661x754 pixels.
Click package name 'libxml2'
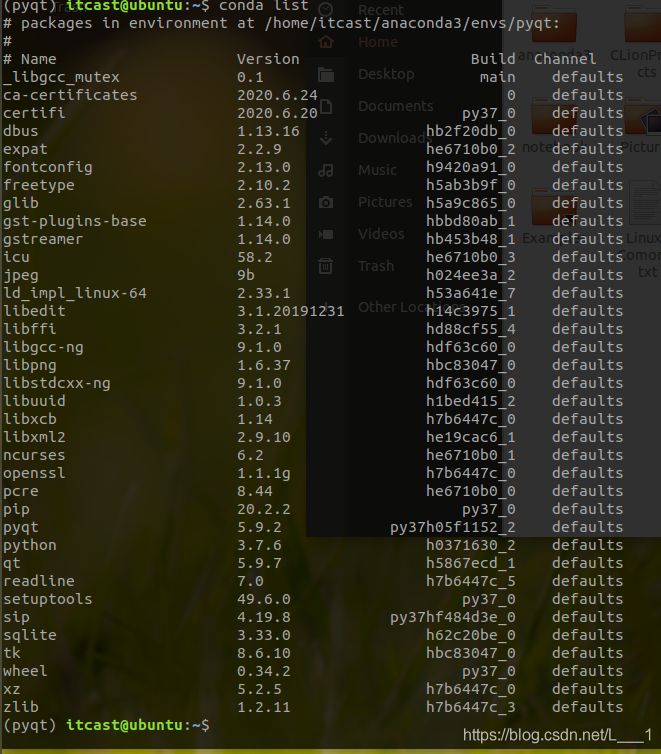point(34,437)
